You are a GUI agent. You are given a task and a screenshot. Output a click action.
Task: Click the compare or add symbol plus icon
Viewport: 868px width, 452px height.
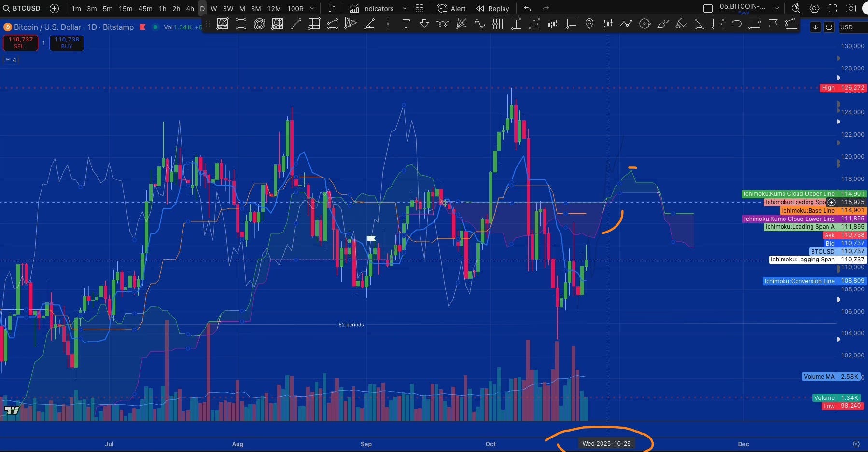click(55, 8)
